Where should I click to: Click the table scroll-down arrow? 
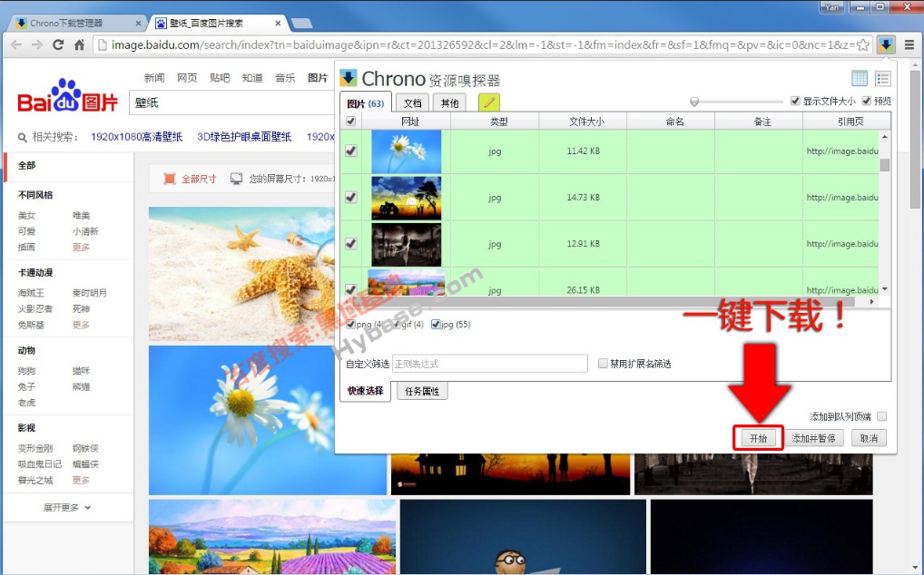(x=885, y=289)
